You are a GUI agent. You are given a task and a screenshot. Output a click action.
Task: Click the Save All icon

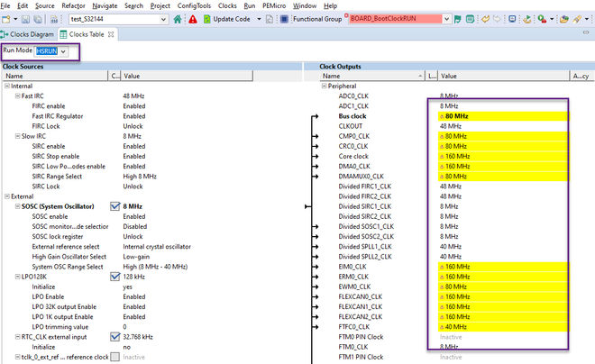[38, 19]
